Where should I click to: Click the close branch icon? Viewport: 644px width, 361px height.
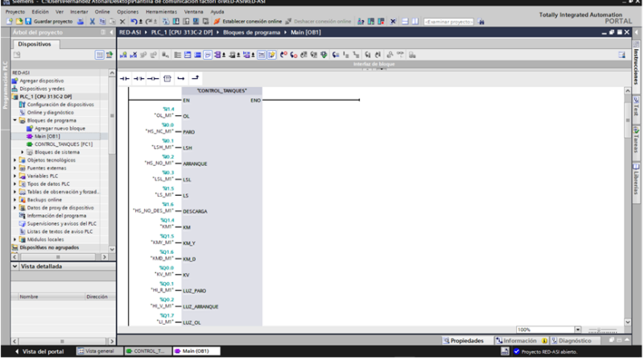pos(195,78)
